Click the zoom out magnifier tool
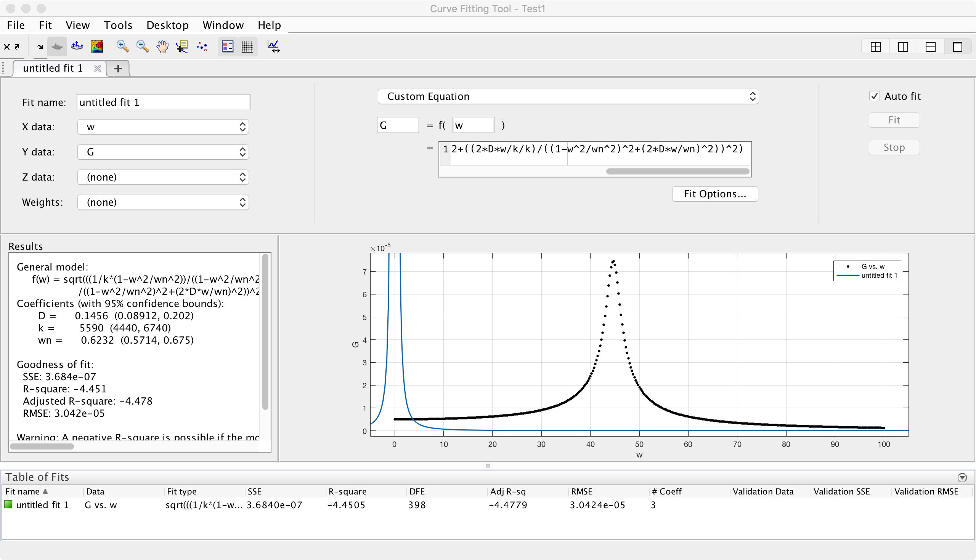The width and height of the screenshot is (976, 560). 143,46
